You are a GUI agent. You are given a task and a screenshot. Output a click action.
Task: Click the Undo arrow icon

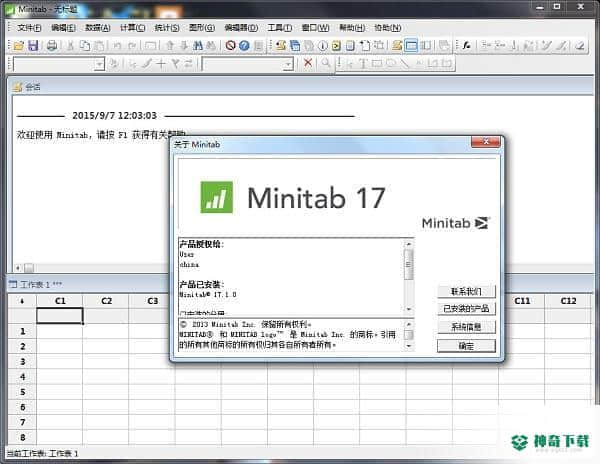click(117, 46)
